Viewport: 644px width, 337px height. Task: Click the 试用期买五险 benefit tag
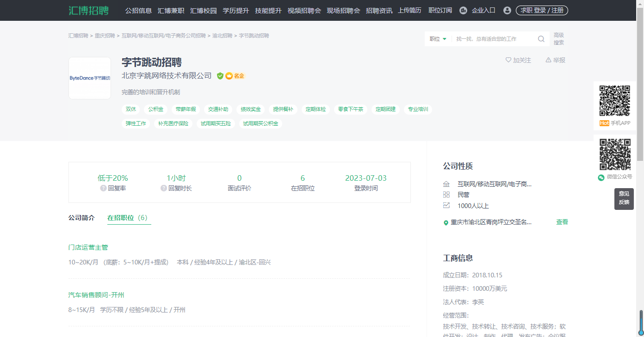216,123
